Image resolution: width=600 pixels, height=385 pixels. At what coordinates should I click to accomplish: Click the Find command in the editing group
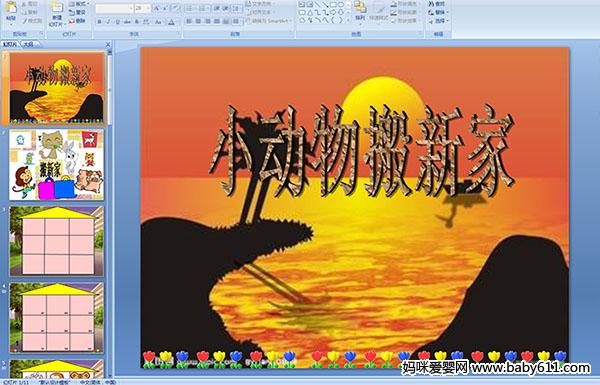[x=437, y=4]
